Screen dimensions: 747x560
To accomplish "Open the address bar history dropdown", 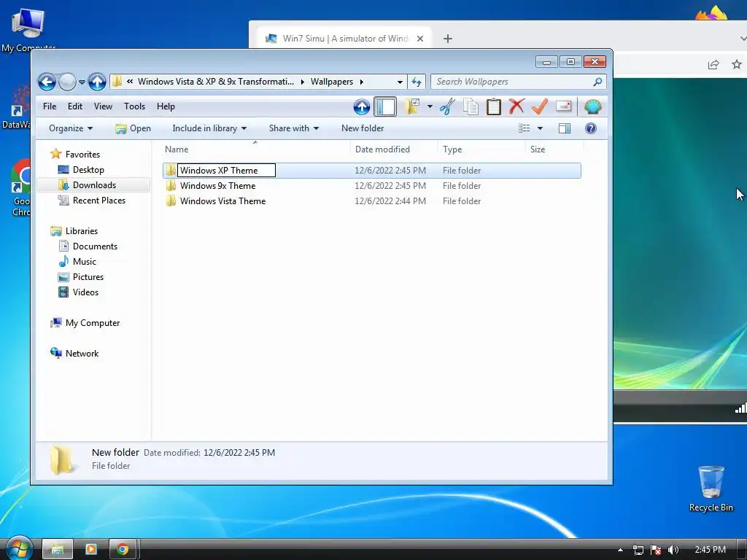I will [x=400, y=82].
